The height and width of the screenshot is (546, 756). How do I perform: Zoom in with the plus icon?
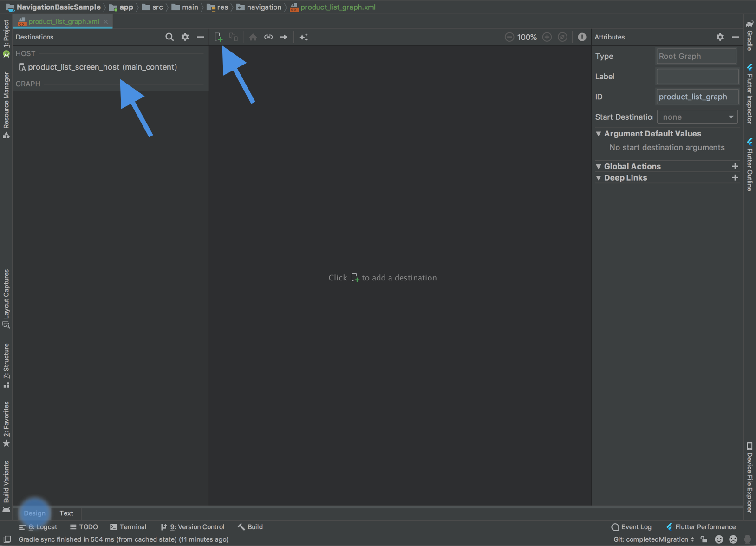tap(547, 37)
